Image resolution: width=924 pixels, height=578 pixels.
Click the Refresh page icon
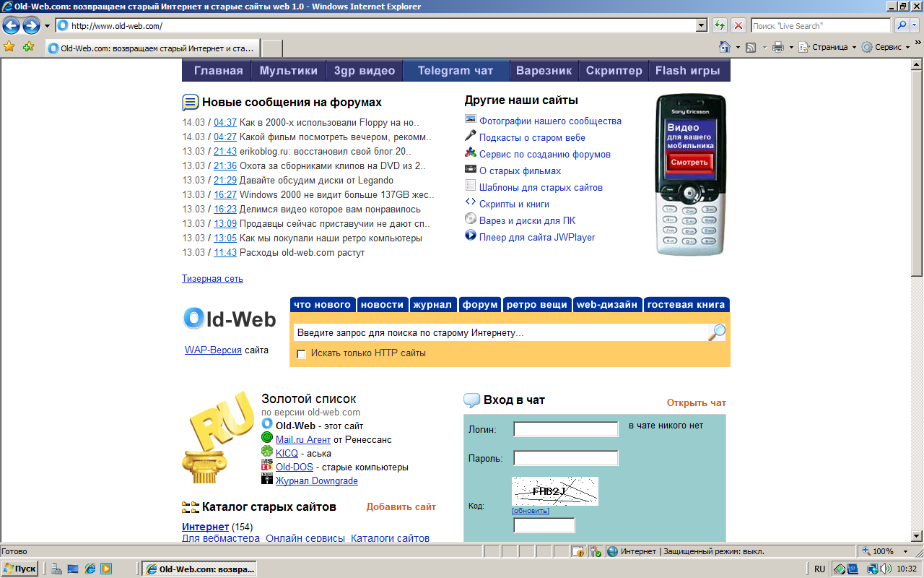click(x=720, y=26)
